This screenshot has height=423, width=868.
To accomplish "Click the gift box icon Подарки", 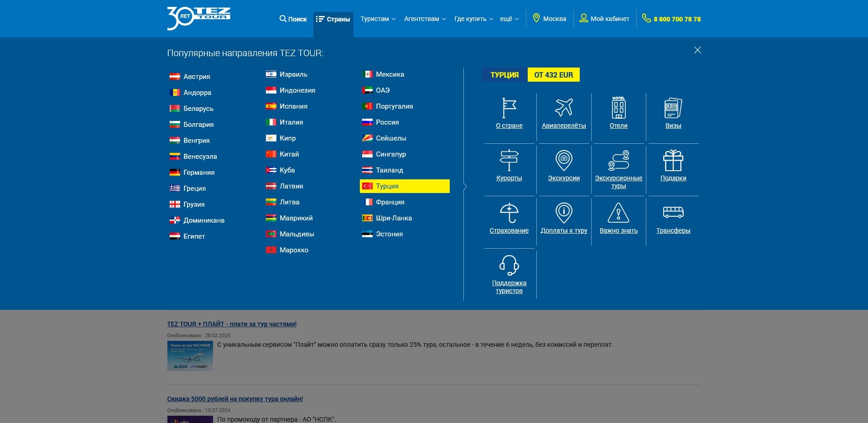I will coord(673,161).
